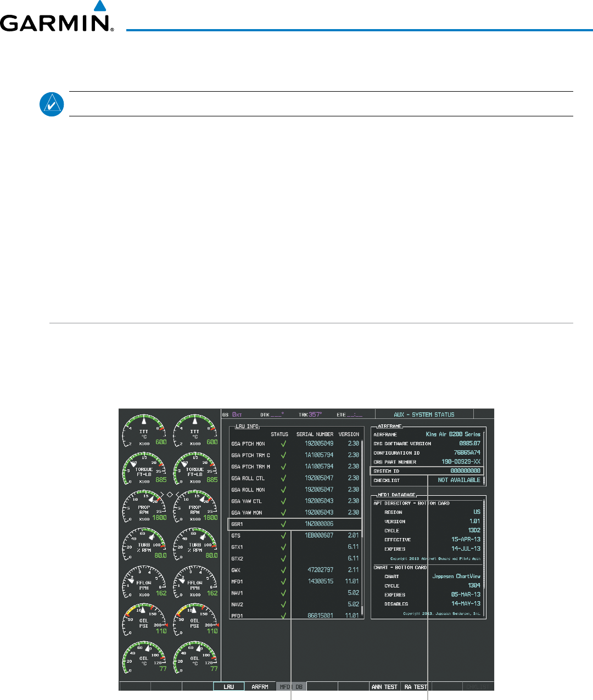Click the GTX1 status checkmark
Image resolution: width=593 pixels, height=700 pixels.
283,547
